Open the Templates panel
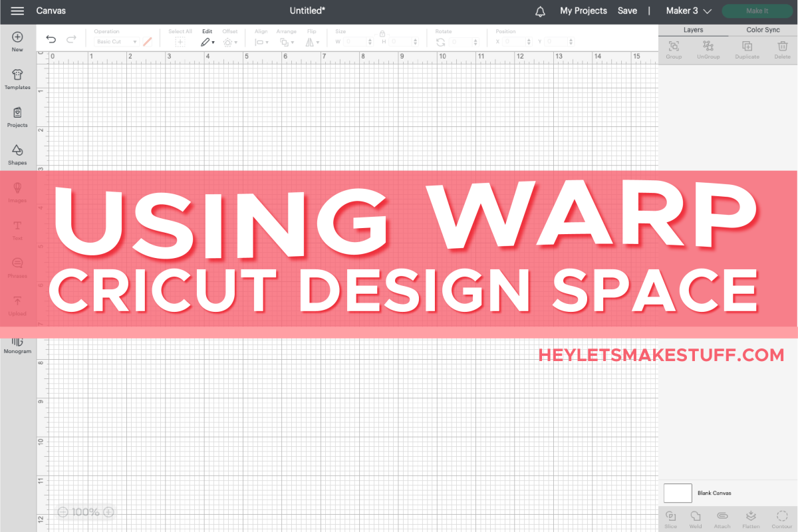Image resolution: width=798 pixels, height=532 pixels. 17,79
